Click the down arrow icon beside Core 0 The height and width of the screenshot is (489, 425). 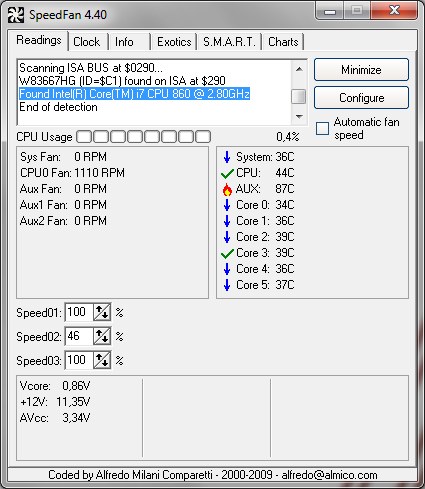227,205
